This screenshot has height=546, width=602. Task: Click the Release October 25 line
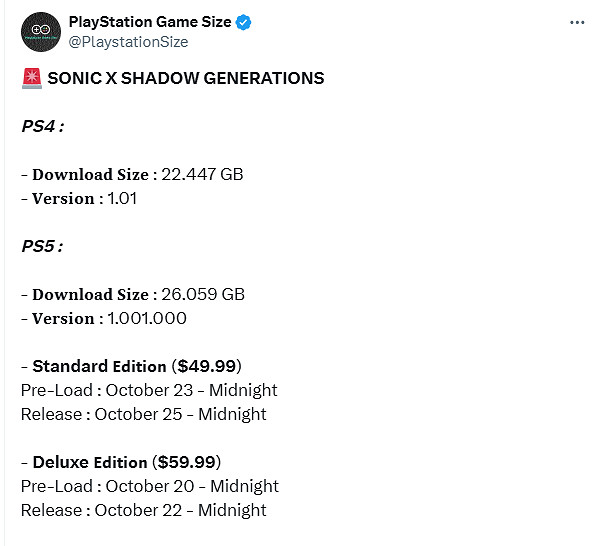[144, 414]
